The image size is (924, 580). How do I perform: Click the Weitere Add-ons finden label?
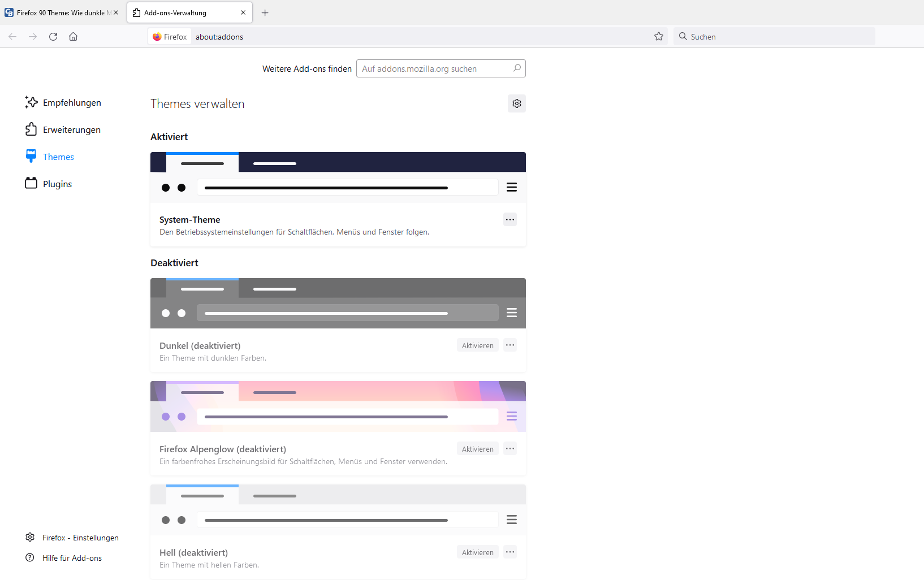tap(307, 69)
